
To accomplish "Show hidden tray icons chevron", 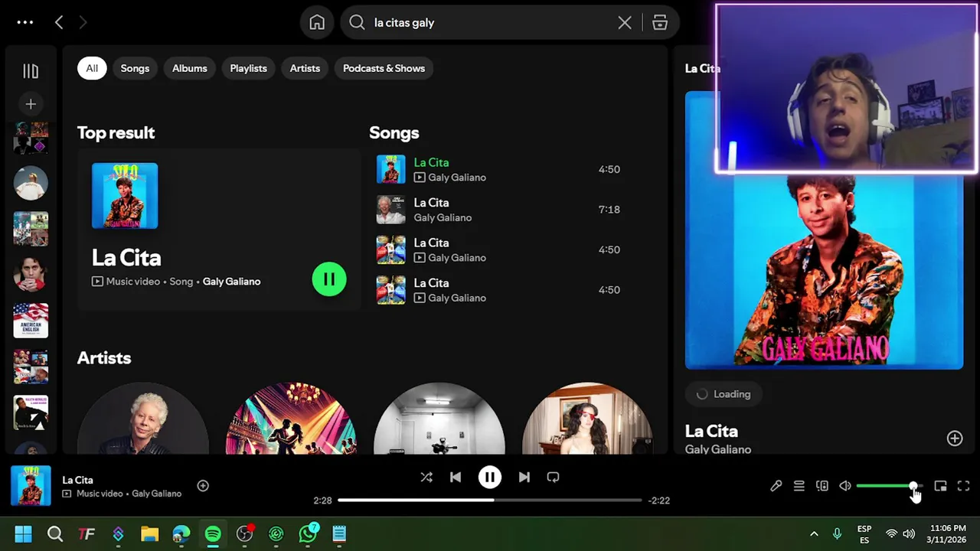I will tap(814, 534).
